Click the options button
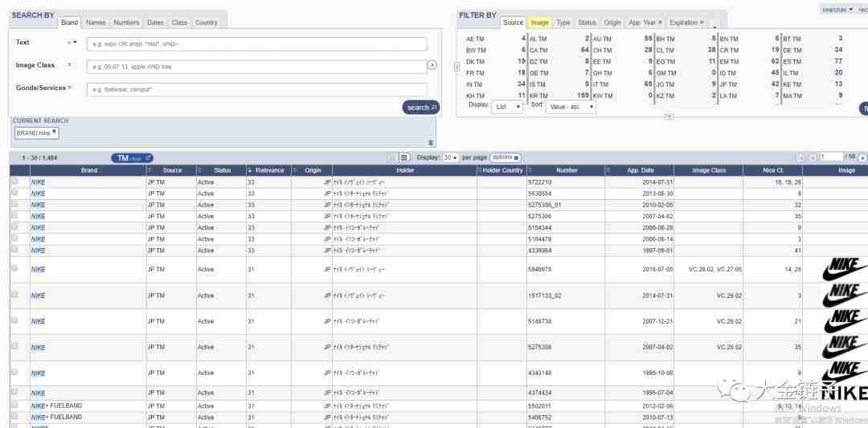 click(506, 157)
